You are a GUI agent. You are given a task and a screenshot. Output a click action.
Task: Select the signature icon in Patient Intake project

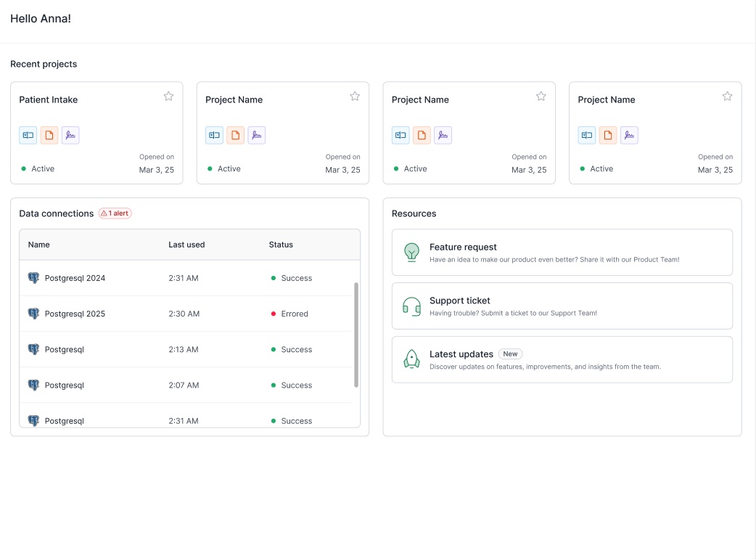click(70, 134)
